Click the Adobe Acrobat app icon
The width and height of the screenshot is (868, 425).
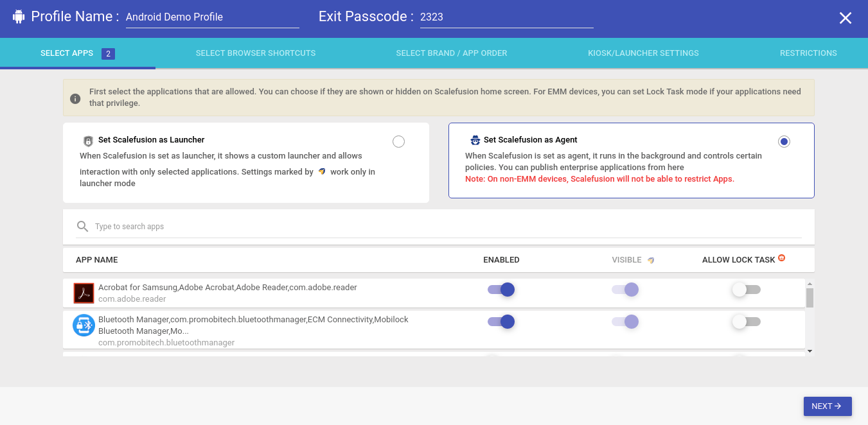84,293
